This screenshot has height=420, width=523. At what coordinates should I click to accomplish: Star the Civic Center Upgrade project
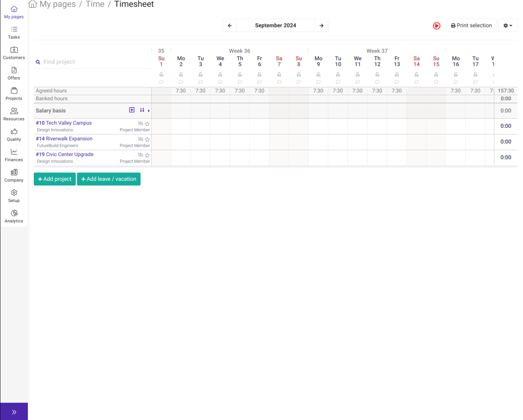tap(147, 155)
